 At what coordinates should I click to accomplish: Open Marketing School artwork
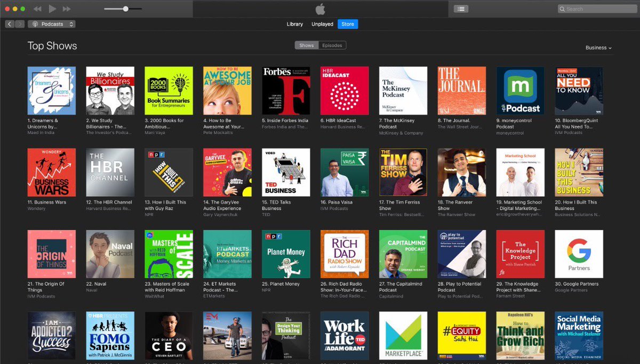coord(521,173)
